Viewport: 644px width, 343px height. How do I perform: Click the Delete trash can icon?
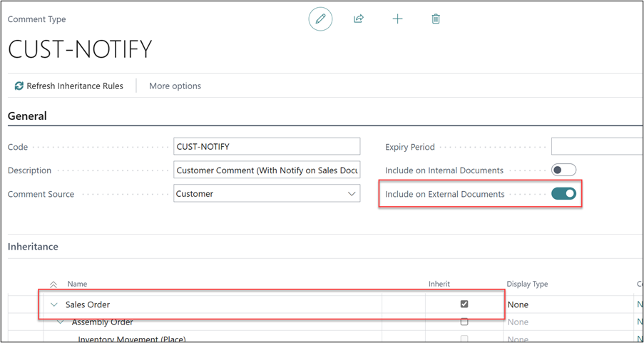[436, 19]
